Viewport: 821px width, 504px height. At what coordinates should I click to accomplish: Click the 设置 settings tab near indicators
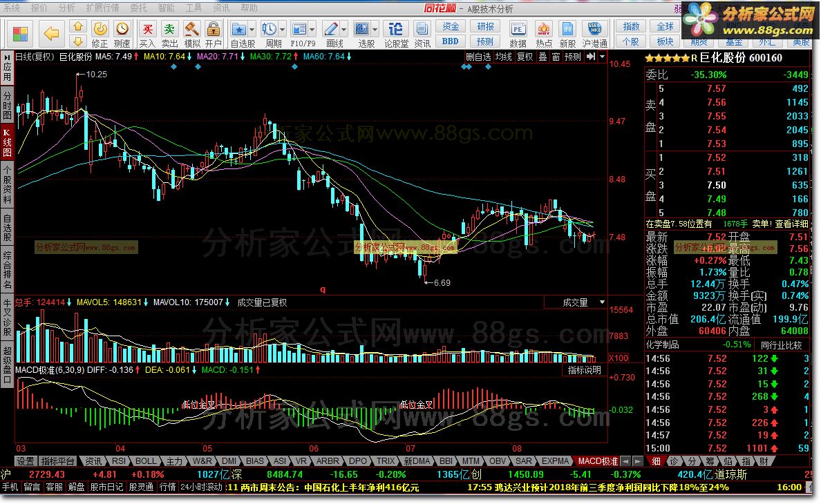tap(25, 461)
